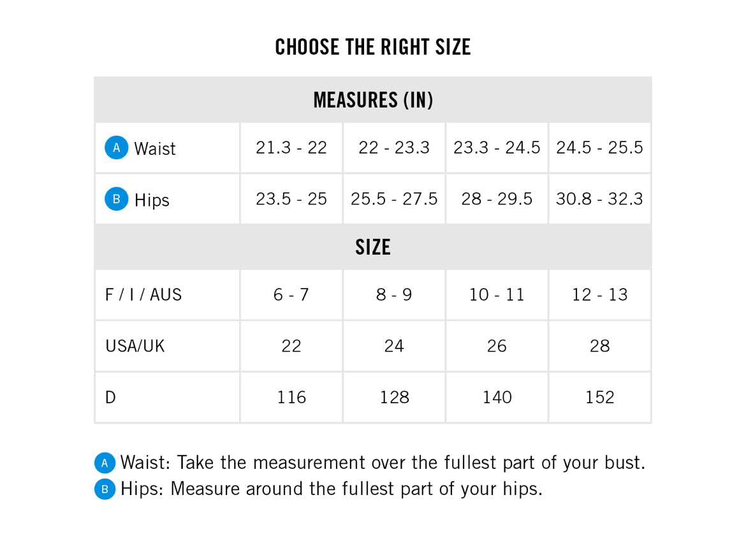Select USA/UK size 24
The width and height of the screenshot is (746, 560).
click(x=394, y=346)
